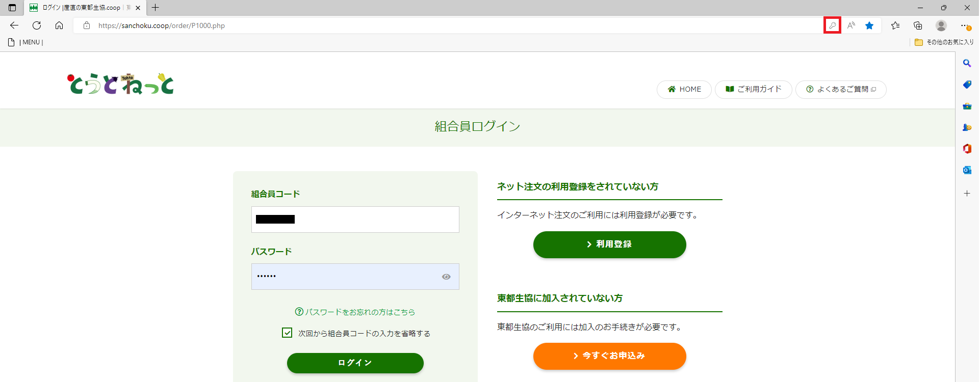Open Edge Settings and more menu
This screenshot has height=382, width=980.
(x=965, y=25)
